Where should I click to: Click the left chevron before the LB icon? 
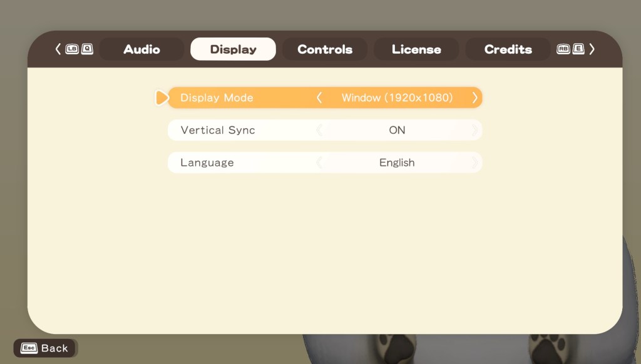point(58,49)
